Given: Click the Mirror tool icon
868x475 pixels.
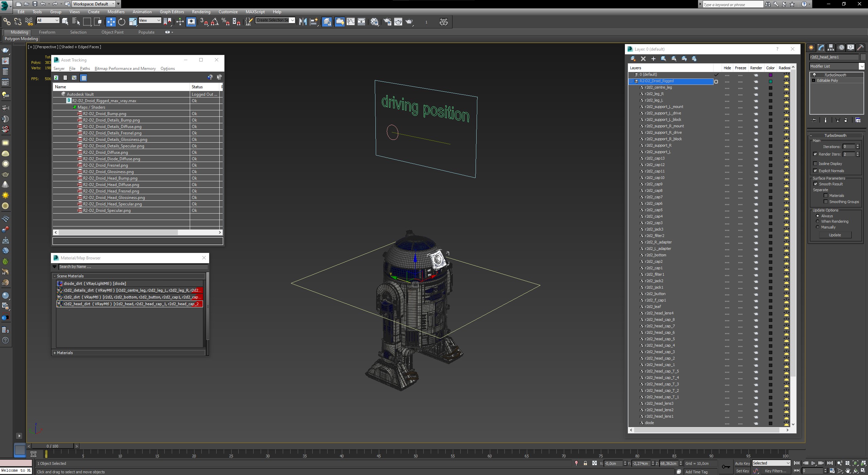Looking at the screenshot, I should [x=303, y=22].
